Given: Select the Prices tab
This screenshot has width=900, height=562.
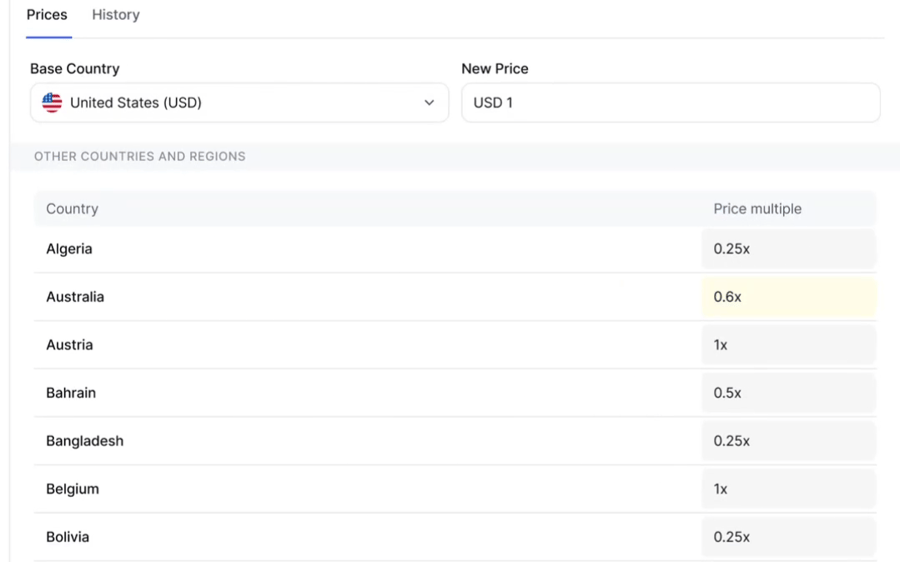Looking at the screenshot, I should point(47,15).
